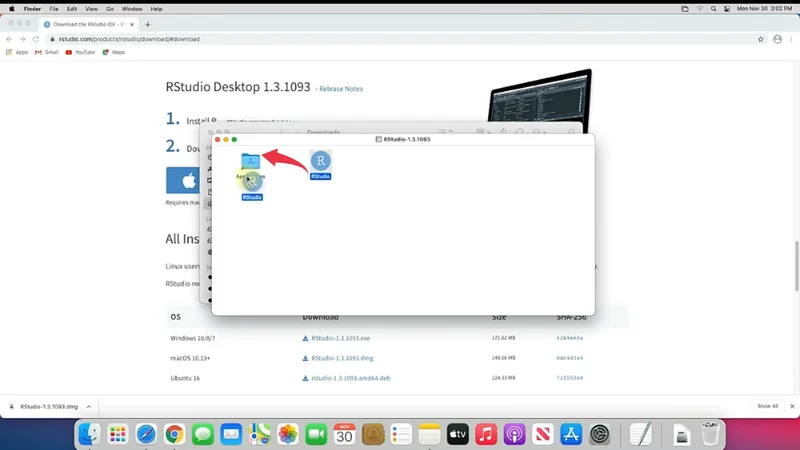Open the Apps bookmarks shortcut

17,52
